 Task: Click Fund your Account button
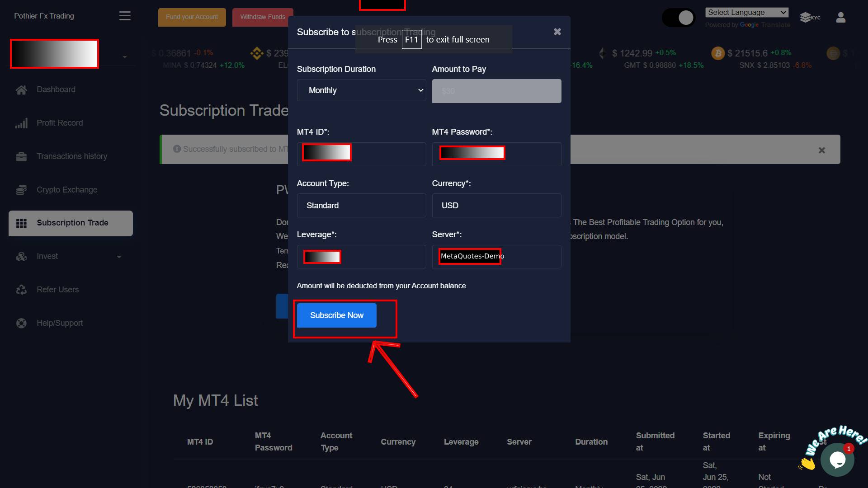coord(192,17)
